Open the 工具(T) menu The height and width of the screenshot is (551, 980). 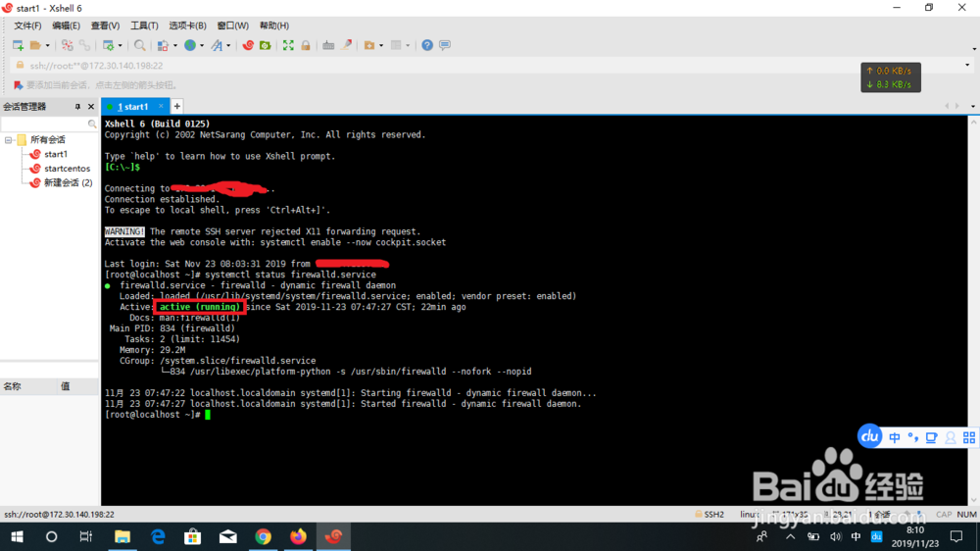click(144, 25)
